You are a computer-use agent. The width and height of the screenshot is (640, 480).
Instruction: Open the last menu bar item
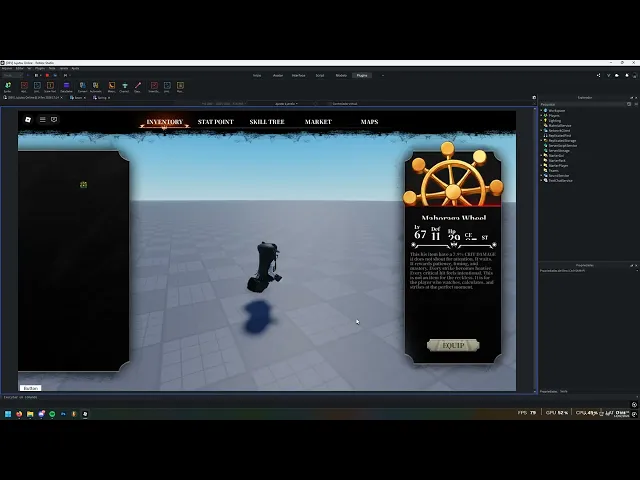(75, 68)
